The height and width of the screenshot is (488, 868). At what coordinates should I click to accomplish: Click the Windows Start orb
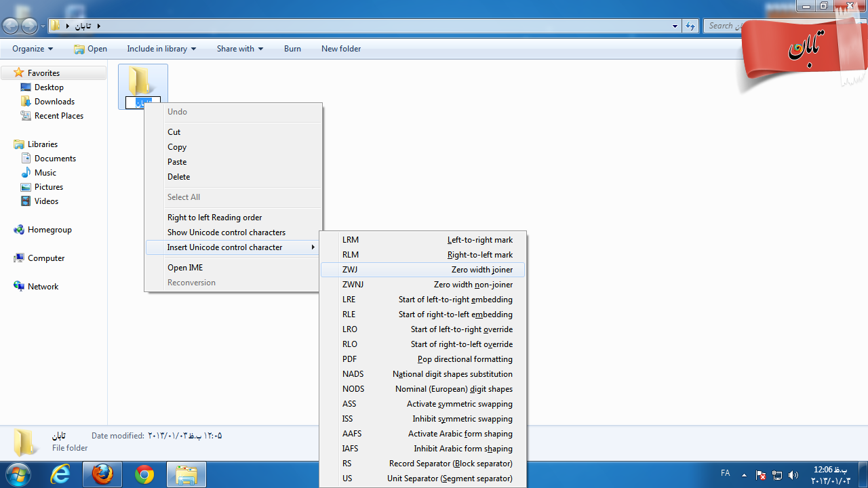[x=18, y=474]
